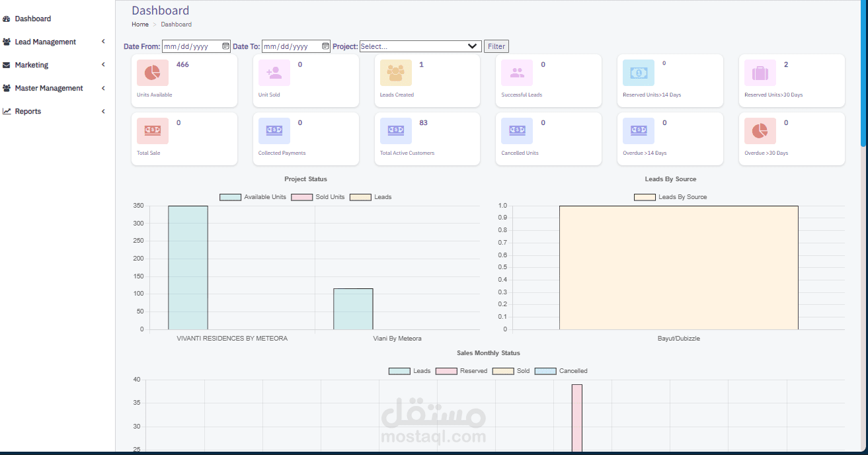
Task: Toggle Leads By Source legend swatch
Action: point(645,197)
